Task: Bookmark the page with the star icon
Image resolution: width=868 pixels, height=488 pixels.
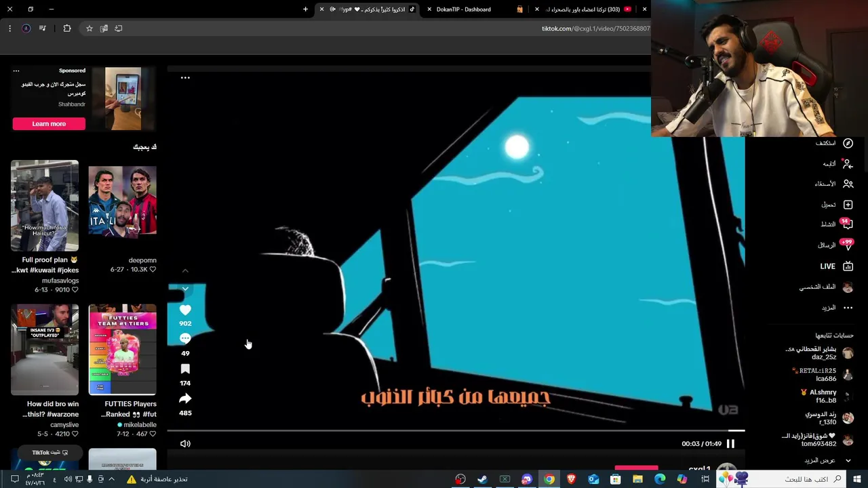Action: coord(89,28)
